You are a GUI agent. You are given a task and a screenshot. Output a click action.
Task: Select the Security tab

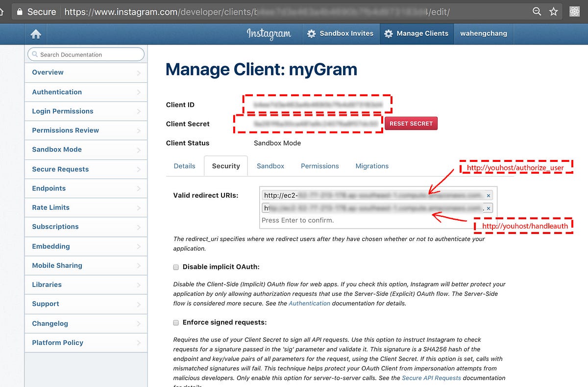click(x=226, y=166)
